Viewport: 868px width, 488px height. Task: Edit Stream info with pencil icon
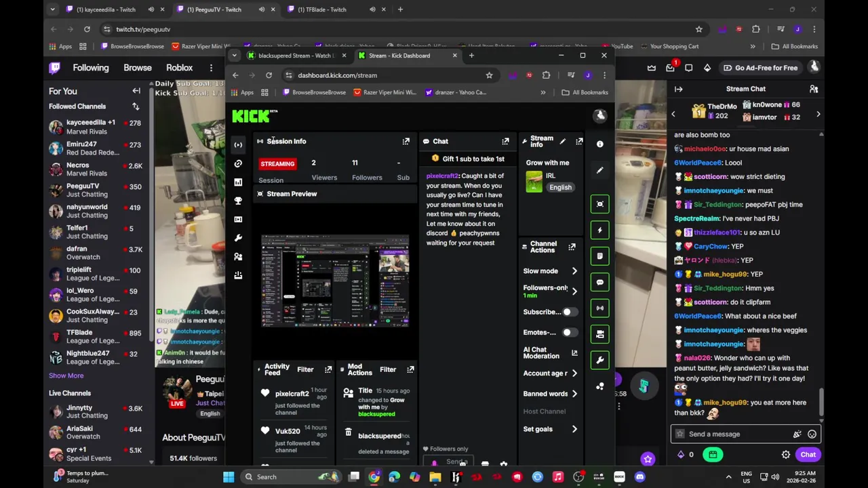[562, 141]
